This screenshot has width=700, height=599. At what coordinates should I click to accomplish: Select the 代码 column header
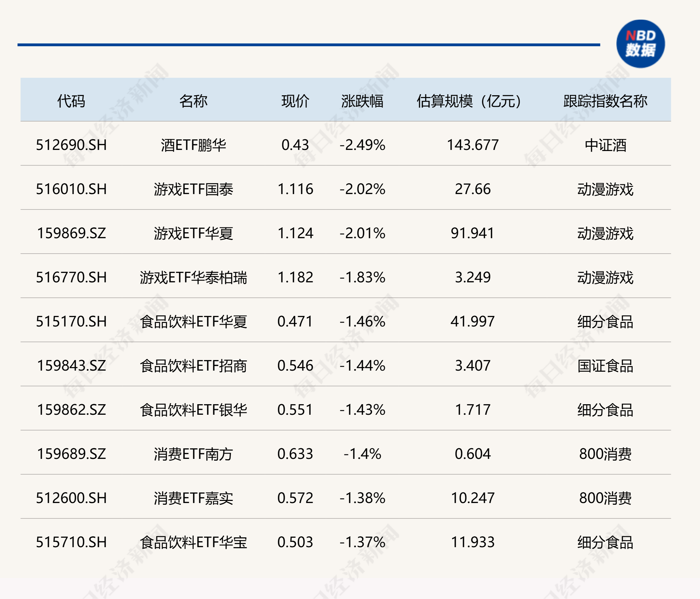(x=71, y=101)
